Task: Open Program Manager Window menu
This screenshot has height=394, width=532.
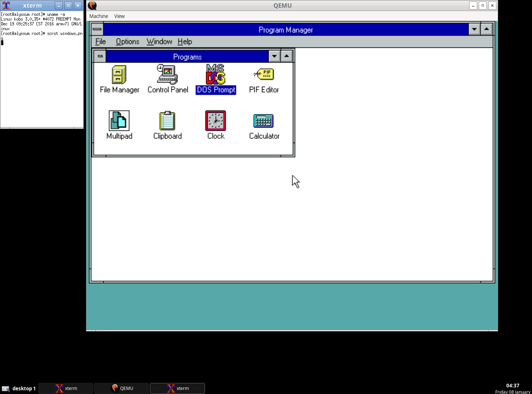Action: tap(159, 42)
